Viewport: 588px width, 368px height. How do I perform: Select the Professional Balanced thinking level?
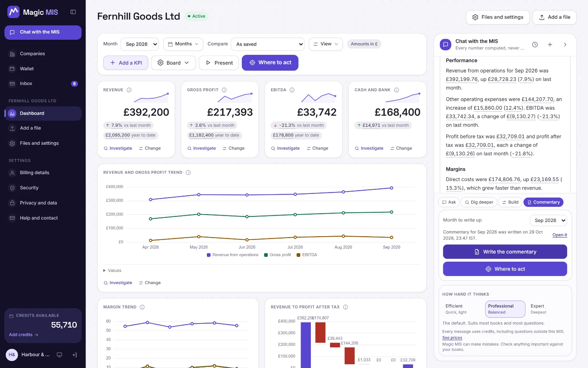pos(505,309)
